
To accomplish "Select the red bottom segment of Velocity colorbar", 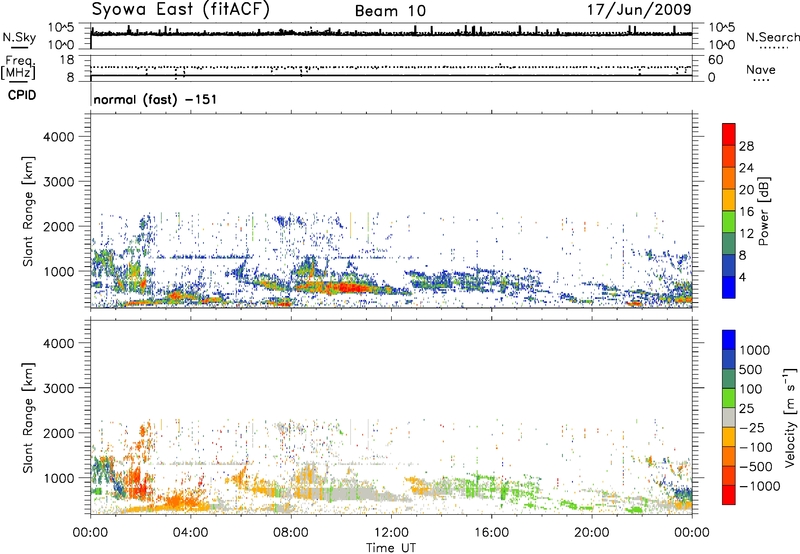I will tap(729, 495).
